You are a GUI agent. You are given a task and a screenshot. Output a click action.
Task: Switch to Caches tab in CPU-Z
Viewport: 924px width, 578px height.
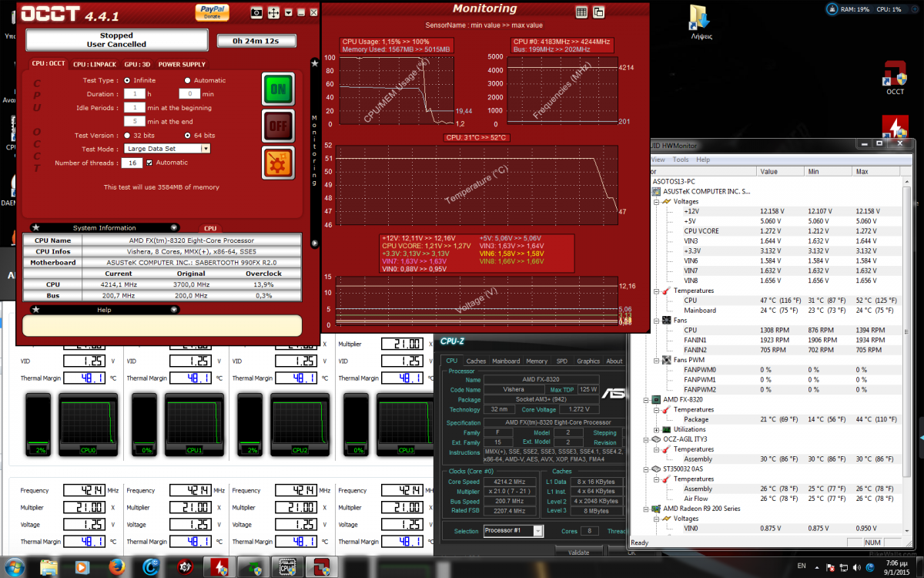476,361
